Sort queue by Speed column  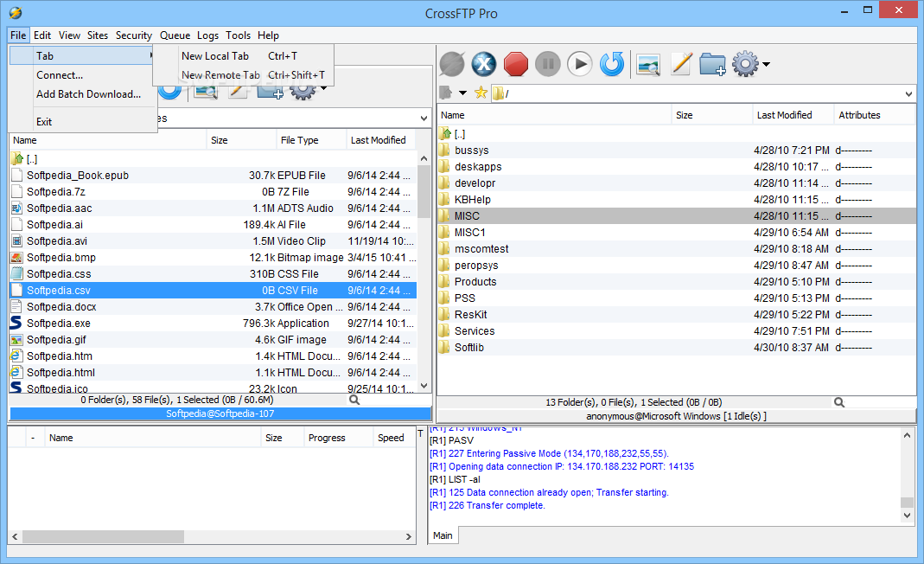pyautogui.click(x=393, y=438)
